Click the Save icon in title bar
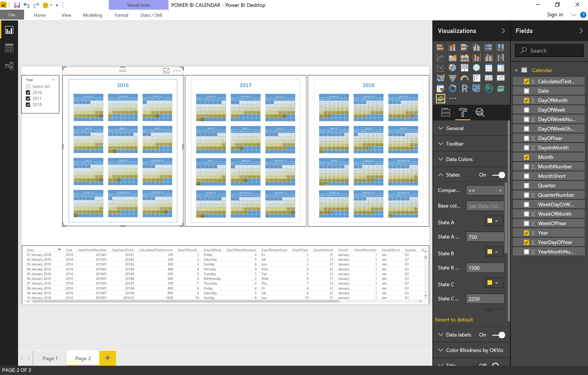588x375 pixels. tap(17, 5)
